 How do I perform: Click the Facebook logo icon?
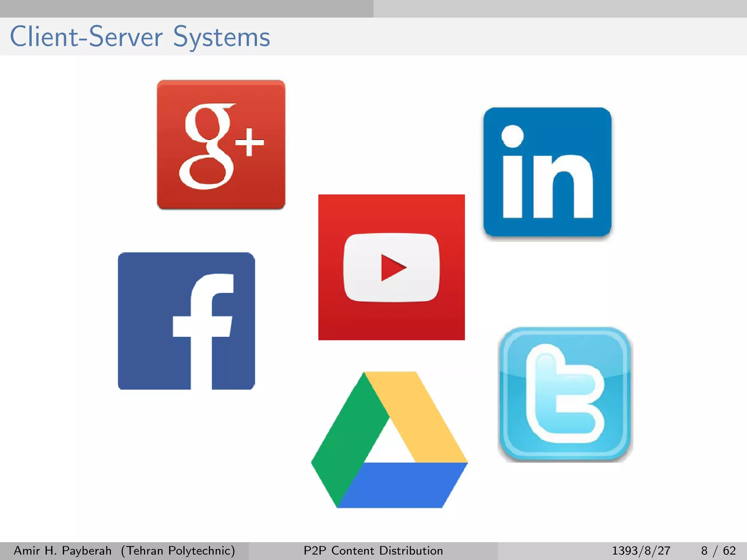[x=186, y=321]
